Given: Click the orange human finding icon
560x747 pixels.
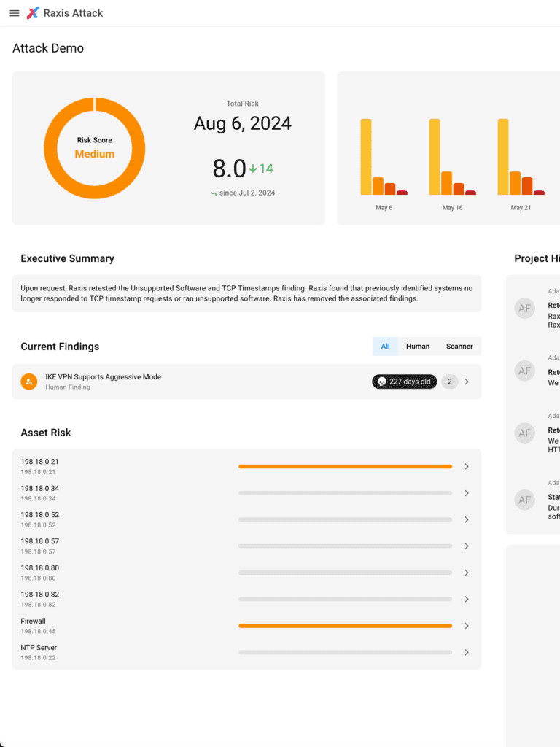Looking at the screenshot, I should [29, 382].
